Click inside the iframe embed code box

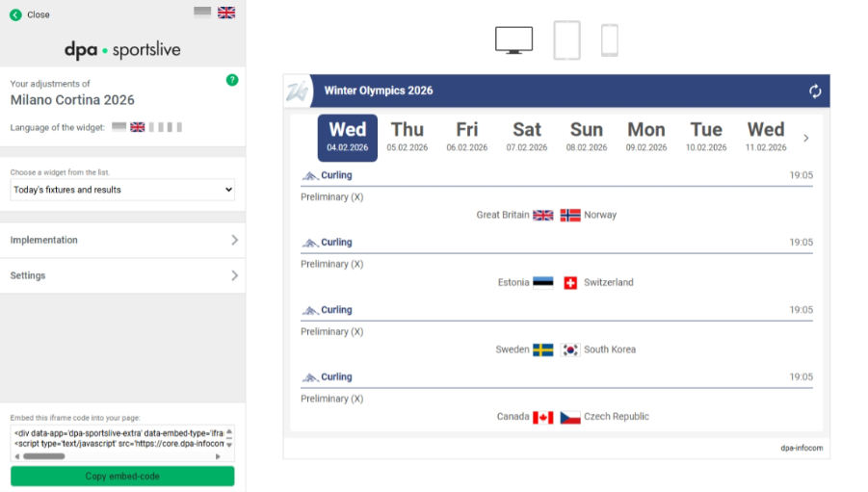(120, 438)
